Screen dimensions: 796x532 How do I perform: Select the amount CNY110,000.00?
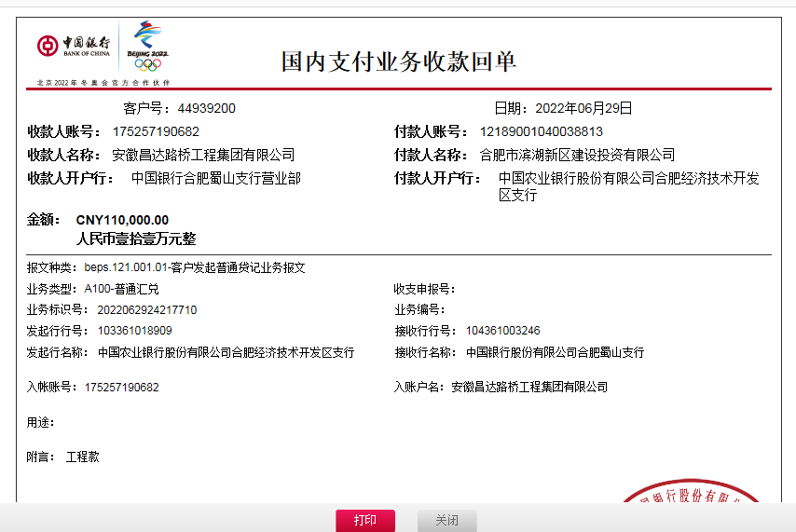122,220
